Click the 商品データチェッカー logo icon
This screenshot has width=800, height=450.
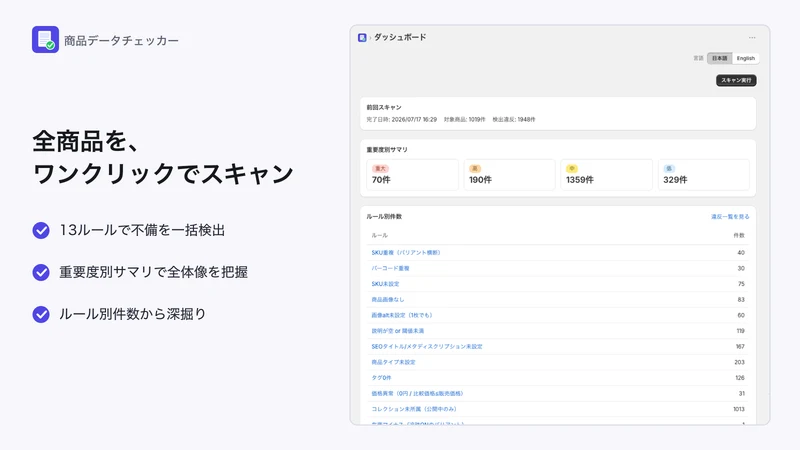(45, 40)
